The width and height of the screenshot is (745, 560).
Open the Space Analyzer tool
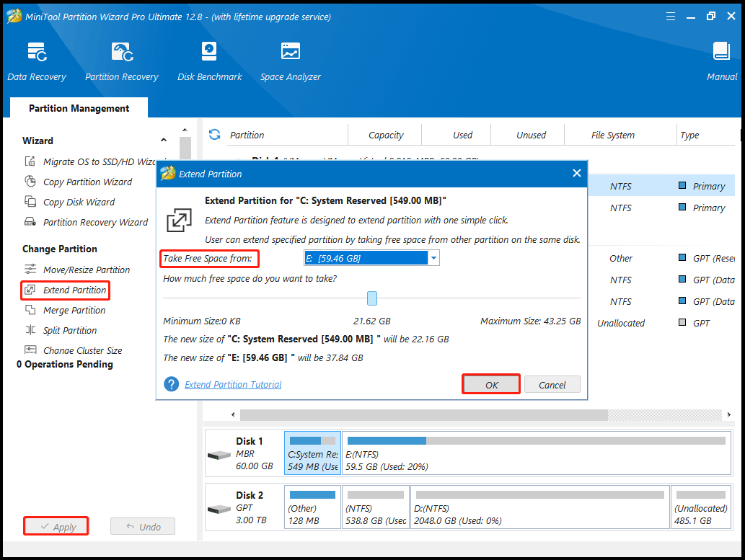tap(291, 62)
